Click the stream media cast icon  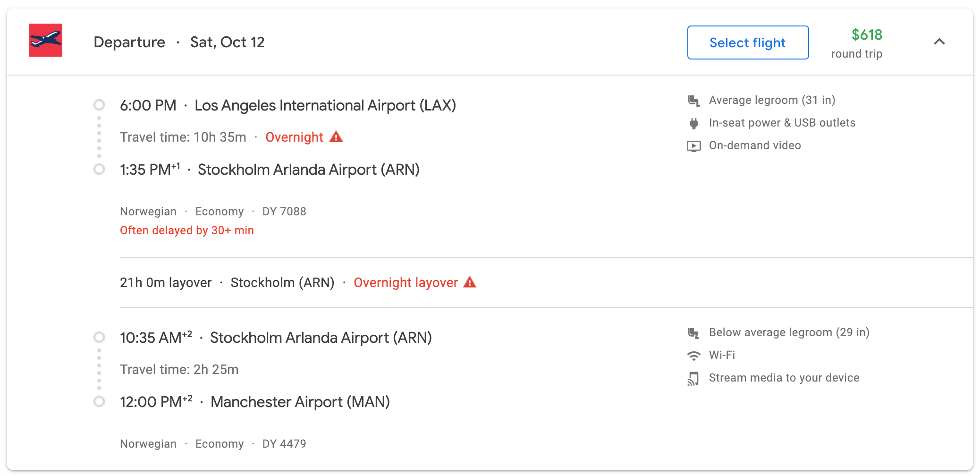tap(693, 378)
